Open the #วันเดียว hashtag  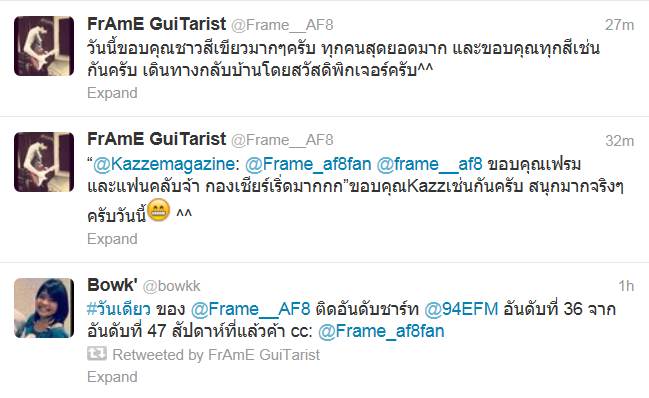coord(119,309)
